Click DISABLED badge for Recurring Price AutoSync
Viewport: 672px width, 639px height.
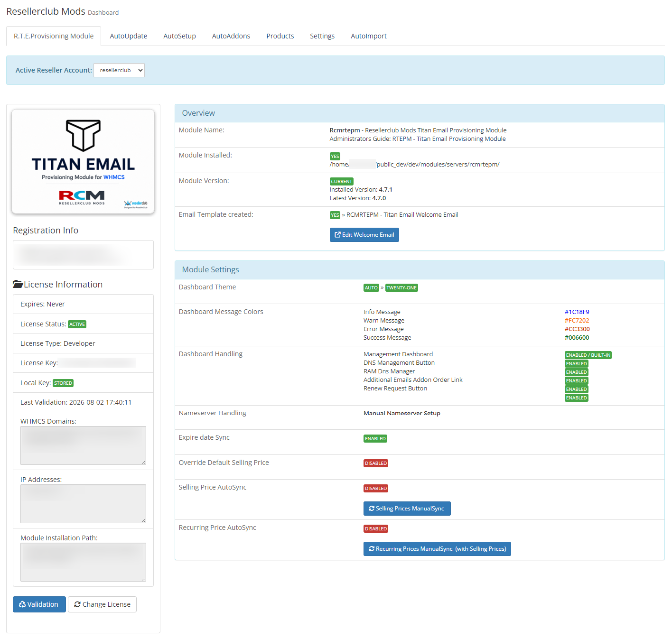(x=376, y=529)
